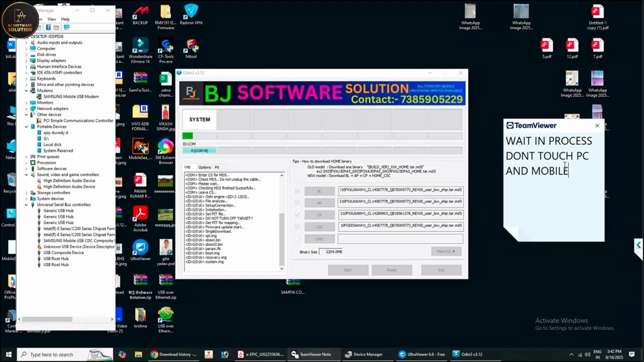Close the TeamViewer note window

(x=597, y=126)
